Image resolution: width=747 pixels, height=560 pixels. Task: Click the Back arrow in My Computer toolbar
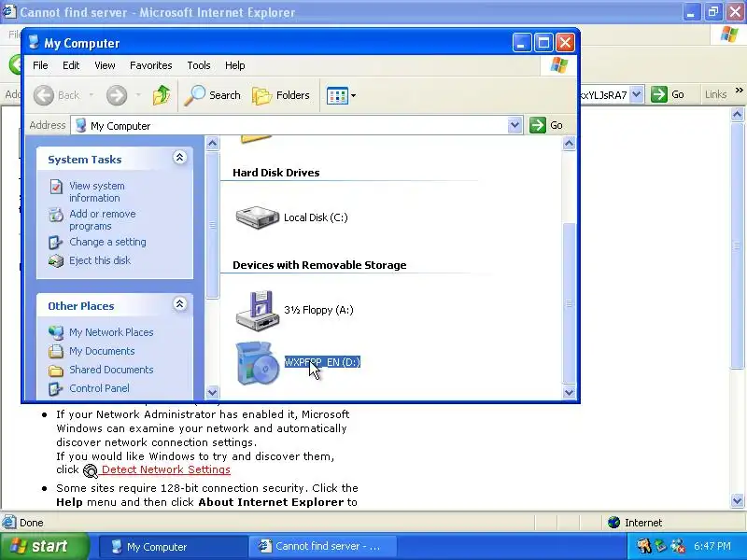44,95
